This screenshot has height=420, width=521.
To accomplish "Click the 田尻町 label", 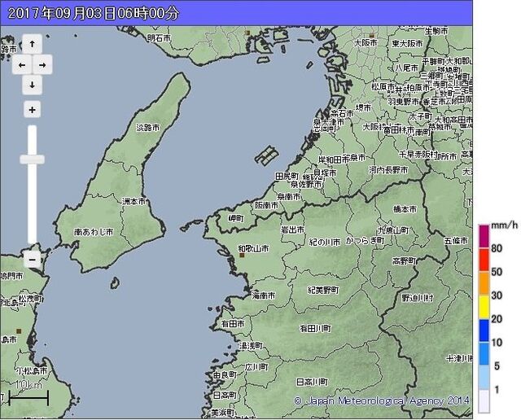I will coord(287,176).
